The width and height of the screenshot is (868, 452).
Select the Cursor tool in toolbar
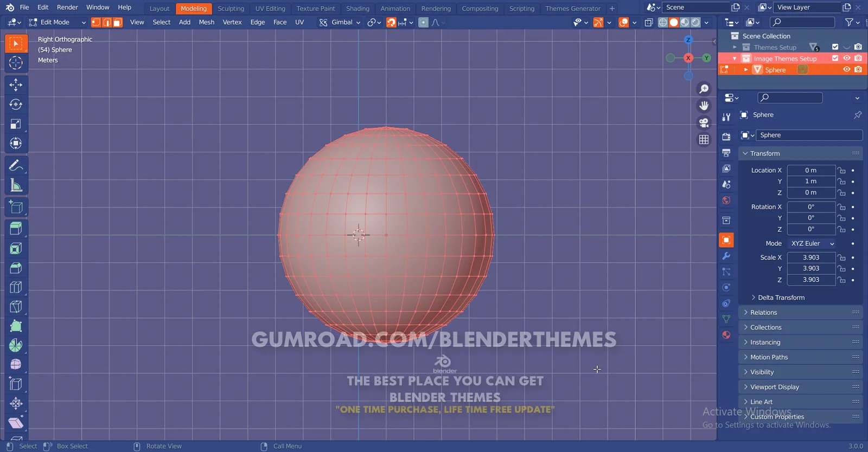16,63
